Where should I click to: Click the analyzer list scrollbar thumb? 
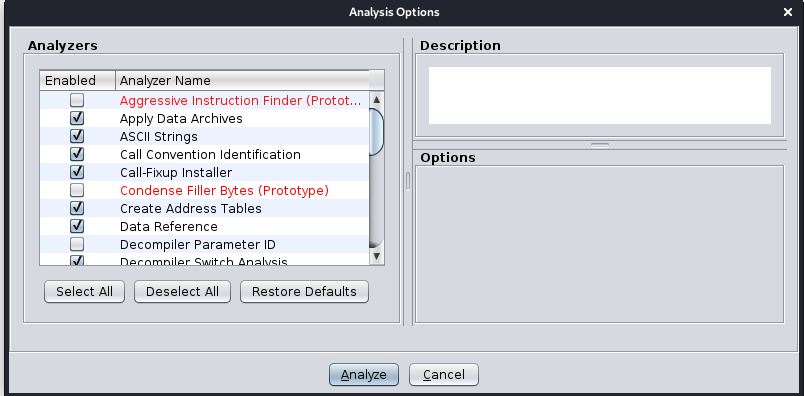tap(376, 131)
